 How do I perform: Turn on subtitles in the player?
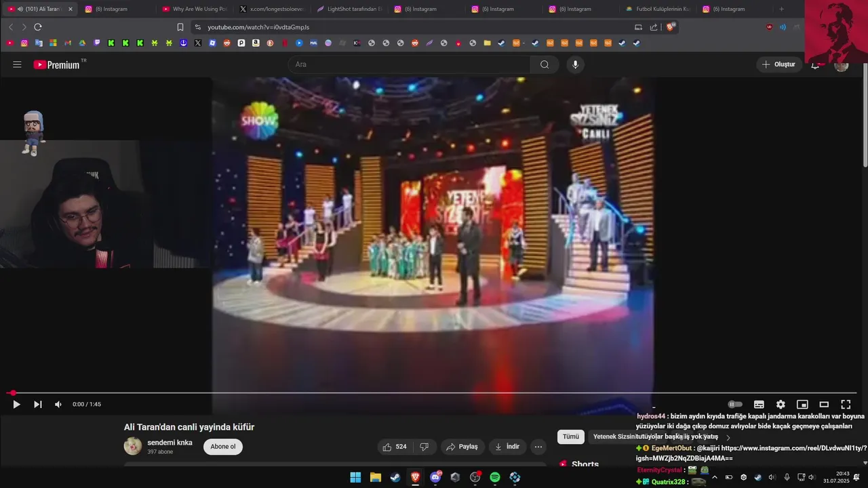(x=759, y=405)
